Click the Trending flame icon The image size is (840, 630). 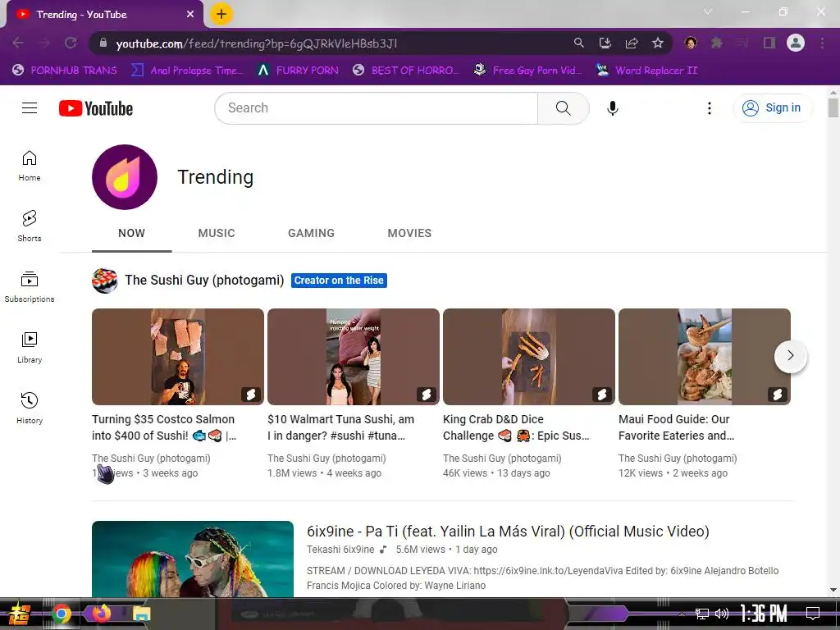tap(125, 177)
